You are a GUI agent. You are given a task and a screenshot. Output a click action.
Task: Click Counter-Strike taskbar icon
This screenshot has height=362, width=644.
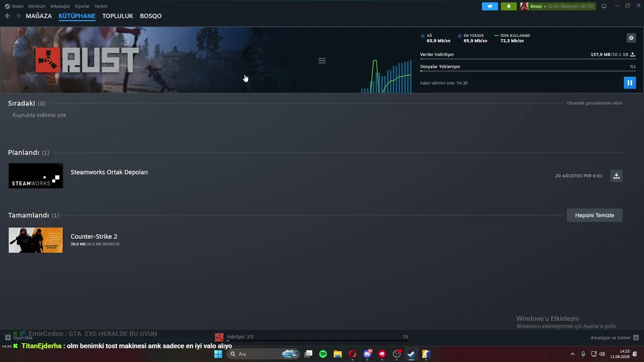point(426,354)
